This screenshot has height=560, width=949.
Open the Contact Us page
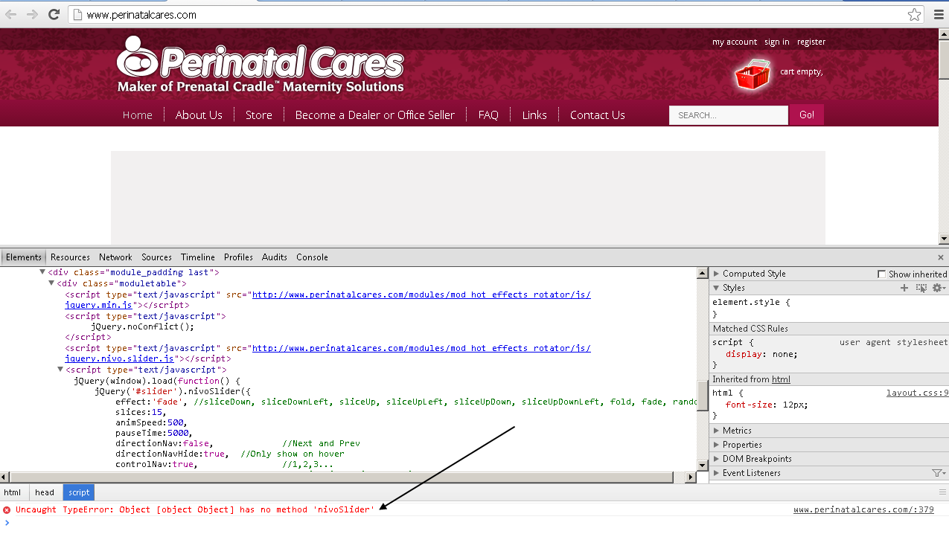598,115
